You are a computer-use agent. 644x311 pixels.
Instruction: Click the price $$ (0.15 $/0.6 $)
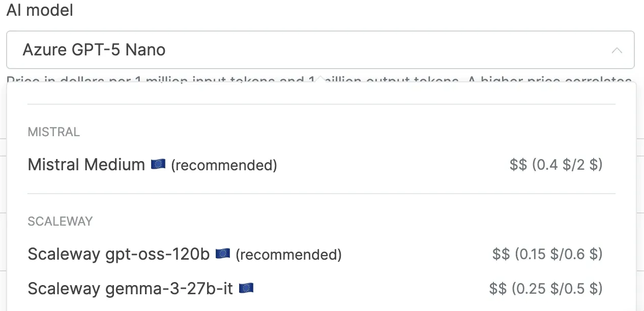click(x=547, y=254)
